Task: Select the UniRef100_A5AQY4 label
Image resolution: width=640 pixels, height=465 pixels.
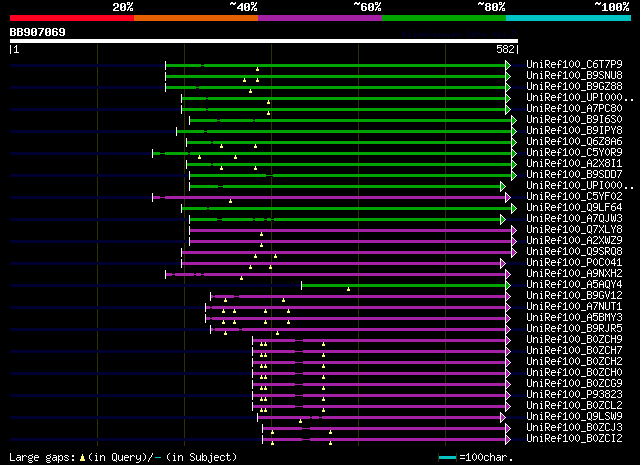Action: coord(574,285)
